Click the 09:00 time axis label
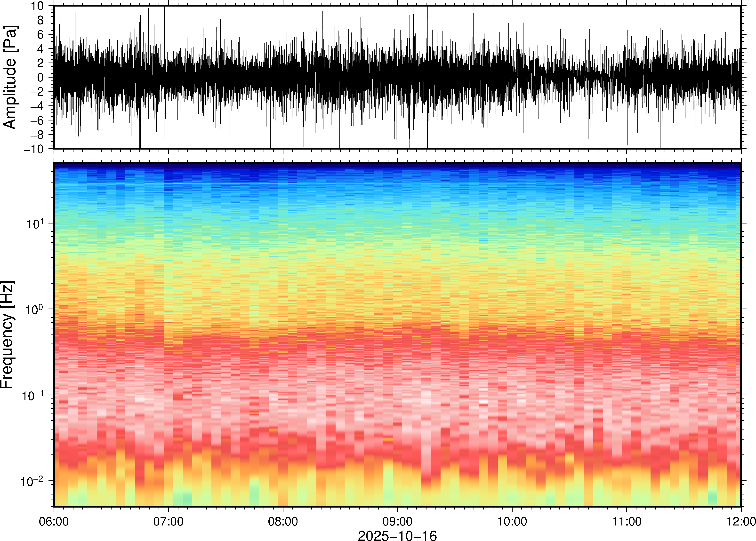The width and height of the screenshot is (756, 541). pos(397,521)
